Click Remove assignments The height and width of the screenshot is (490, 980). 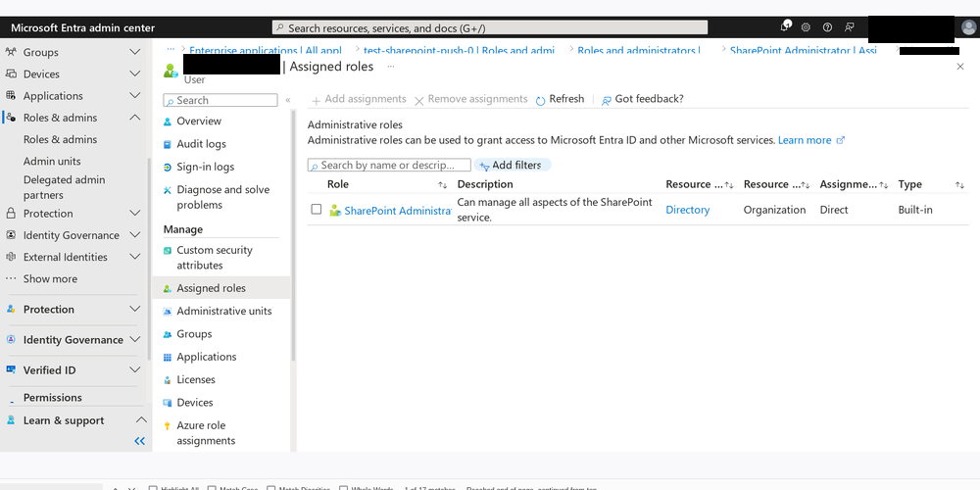[471, 99]
